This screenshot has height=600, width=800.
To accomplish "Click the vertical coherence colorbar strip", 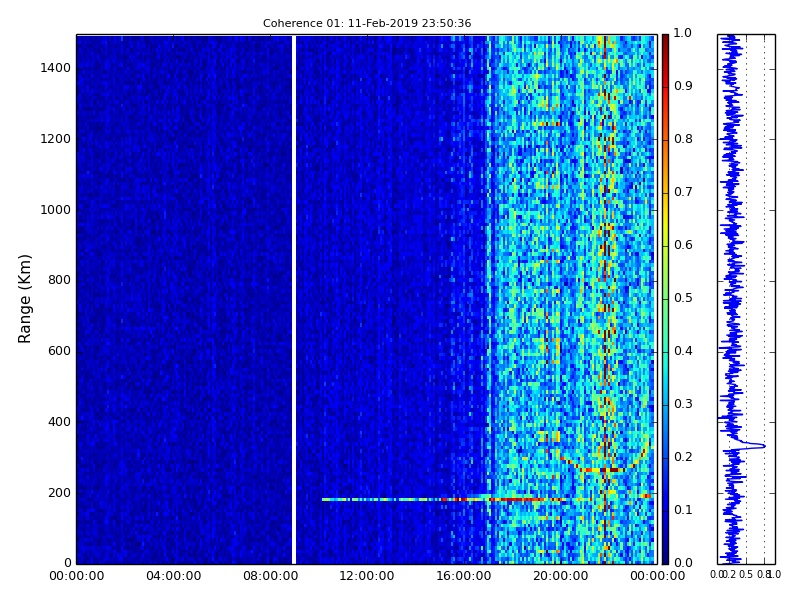I will (665, 299).
